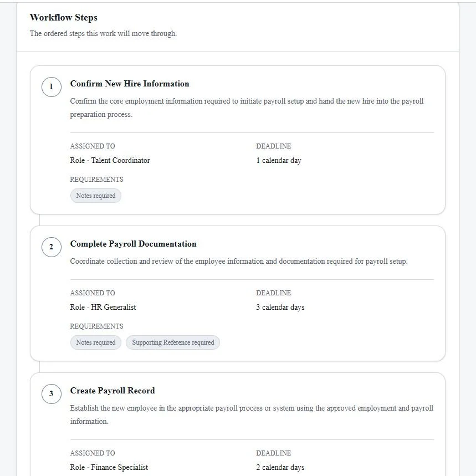The height and width of the screenshot is (476, 476).
Task: Click the 3 calendar days deadline
Action: tap(280, 307)
